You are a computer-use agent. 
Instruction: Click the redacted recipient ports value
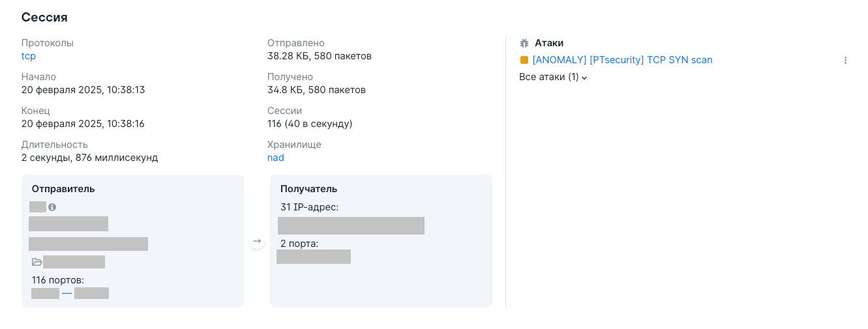[x=314, y=257]
